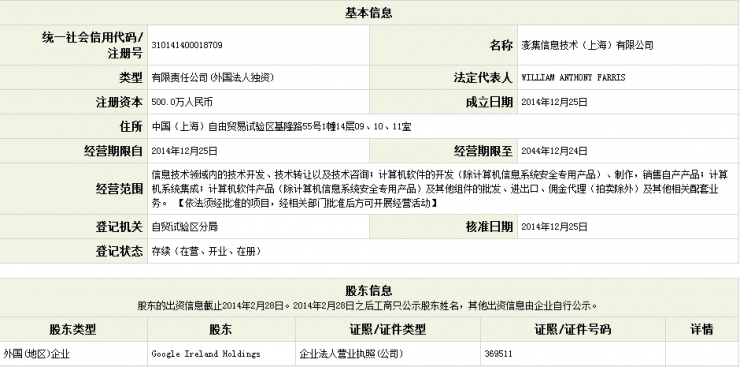Image resolution: width=740 pixels, height=367 pixels.
Task: Select the 核准日期 value 2014年12月25日
Action: [555, 227]
